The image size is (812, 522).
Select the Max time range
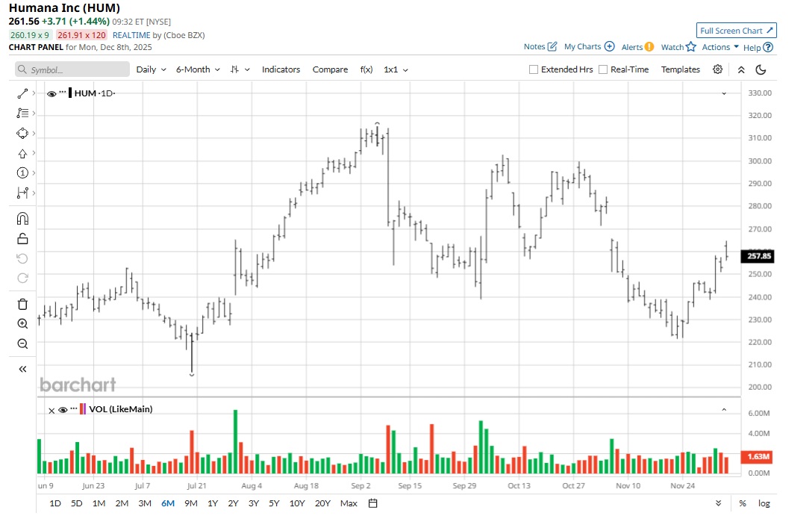tap(349, 503)
